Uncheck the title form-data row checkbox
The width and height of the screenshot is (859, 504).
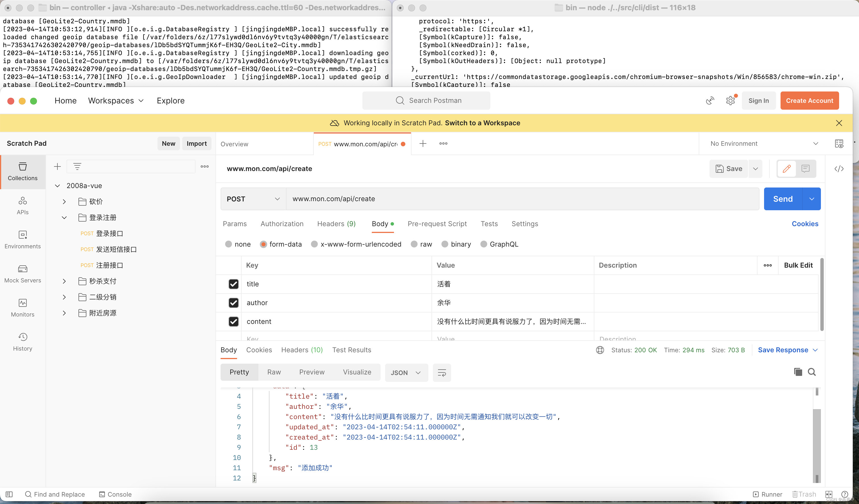(233, 284)
